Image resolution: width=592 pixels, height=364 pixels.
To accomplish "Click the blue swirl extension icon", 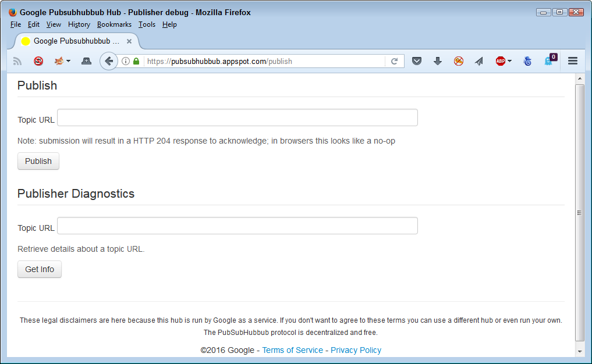I will pos(527,61).
